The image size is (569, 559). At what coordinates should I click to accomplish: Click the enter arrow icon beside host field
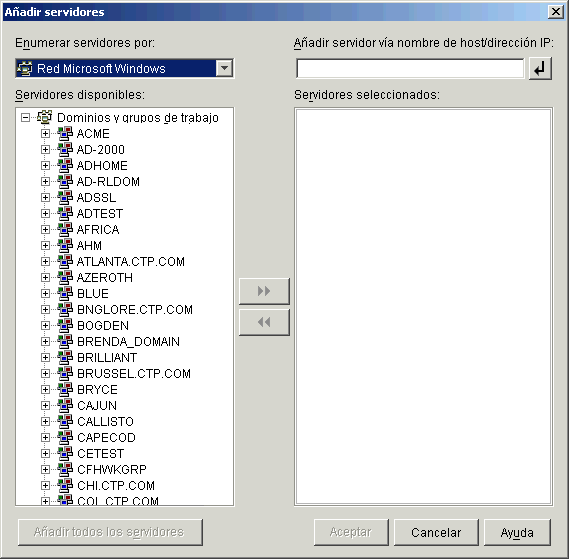pyautogui.click(x=540, y=69)
